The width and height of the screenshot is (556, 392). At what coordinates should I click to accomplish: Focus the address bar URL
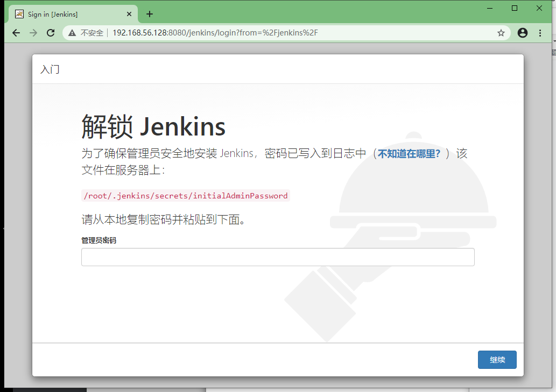click(215, 33)
